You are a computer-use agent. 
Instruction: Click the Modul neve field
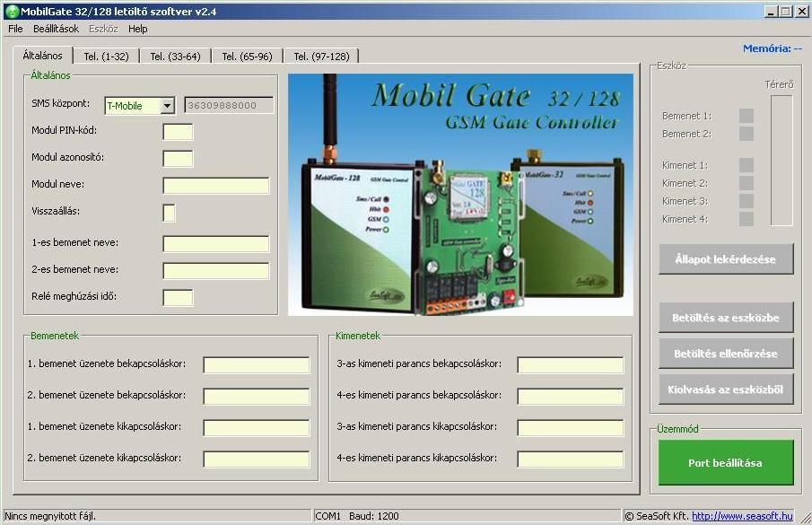(216, 186)
